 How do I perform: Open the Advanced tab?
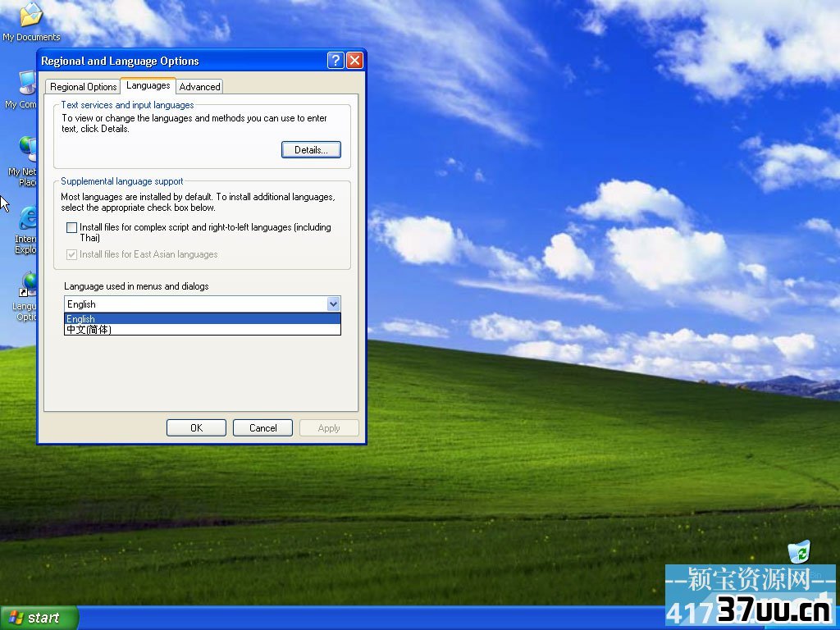(199, 87)
